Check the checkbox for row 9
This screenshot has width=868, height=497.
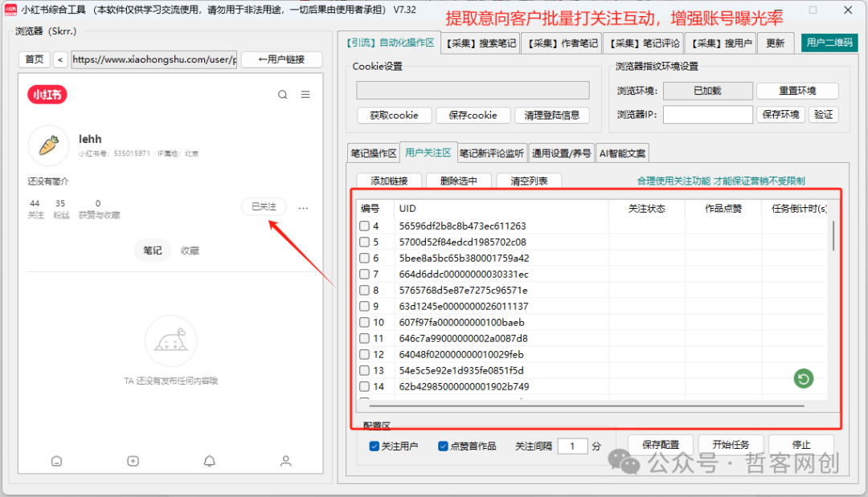(364, 306)
